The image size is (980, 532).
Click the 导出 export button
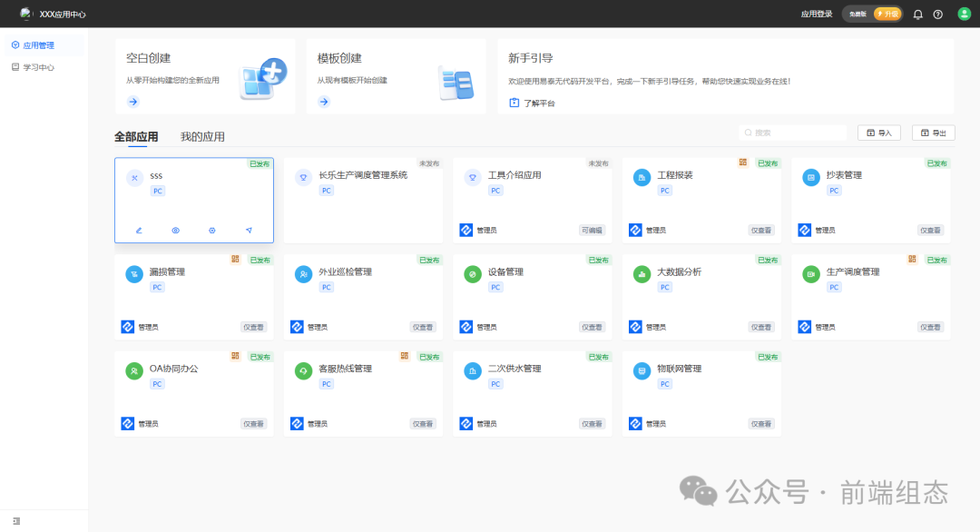pyautogui.click(x=933, y=133)
